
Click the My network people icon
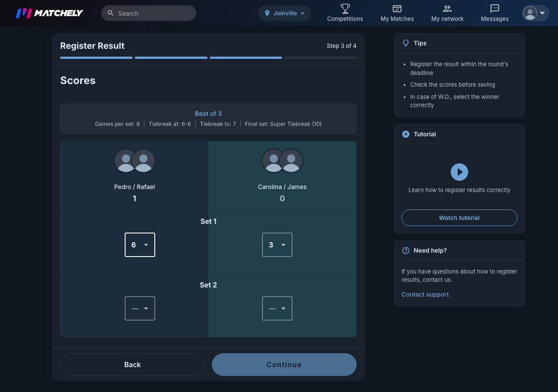pos(447,8)
